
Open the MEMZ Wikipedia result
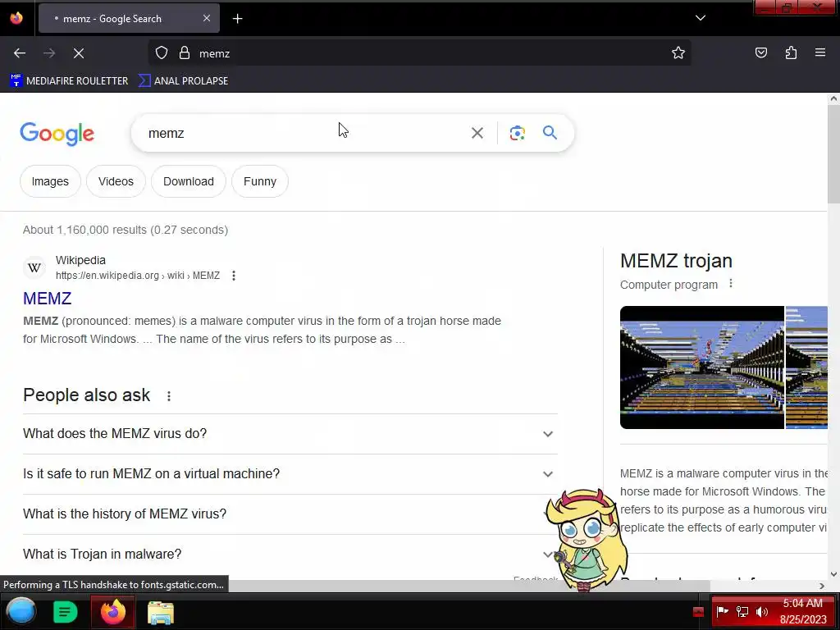click(x=47, y=299)
